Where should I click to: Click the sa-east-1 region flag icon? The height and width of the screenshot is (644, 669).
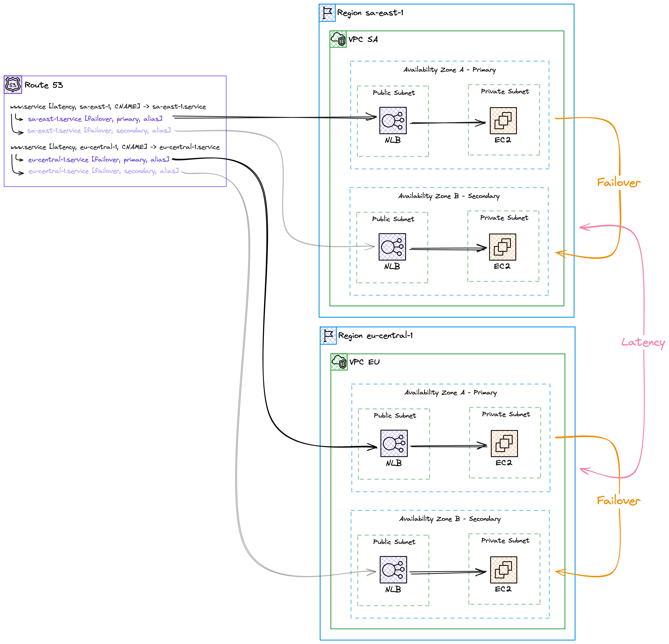tap(327, 13)
